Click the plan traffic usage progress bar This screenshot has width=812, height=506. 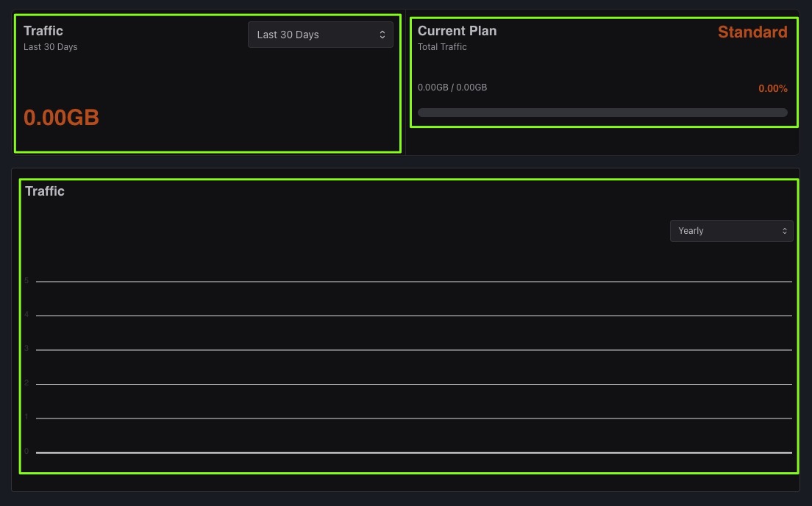[602, 113]
